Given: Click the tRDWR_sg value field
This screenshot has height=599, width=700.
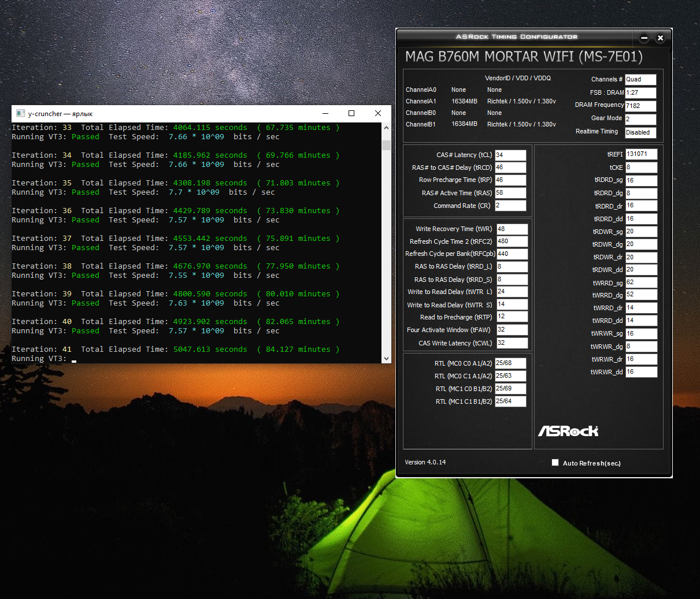Looking at the screenshot, I should click(x=641, y=232).
